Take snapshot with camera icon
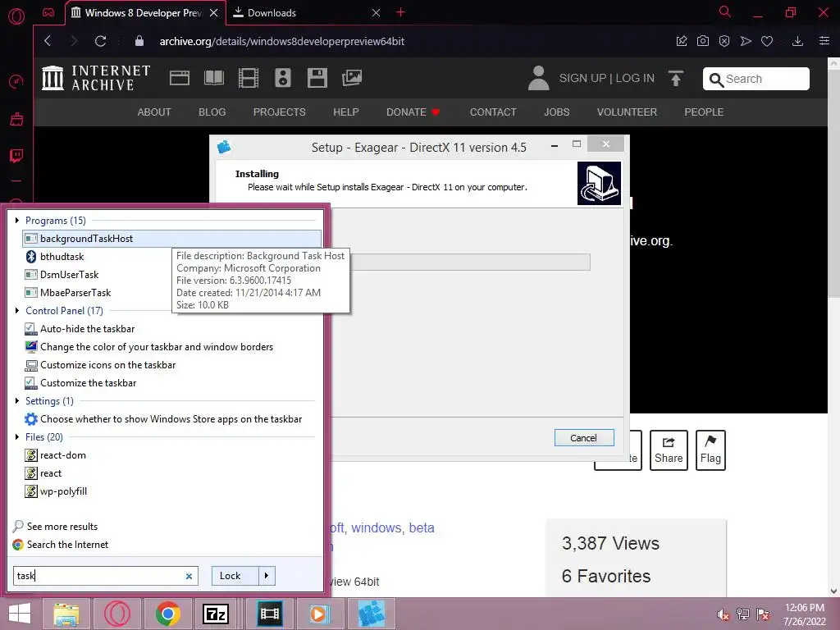The height and width of the screenshot is (630, 840). click(x=703, y=41)
